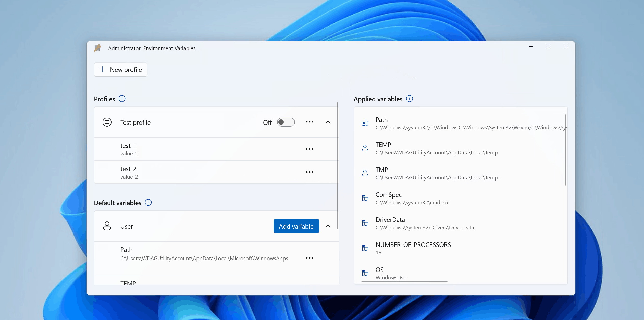This screenshot has width=644, height=320.
Task: Click the Profiles info button
Action: tap(121, 99)
